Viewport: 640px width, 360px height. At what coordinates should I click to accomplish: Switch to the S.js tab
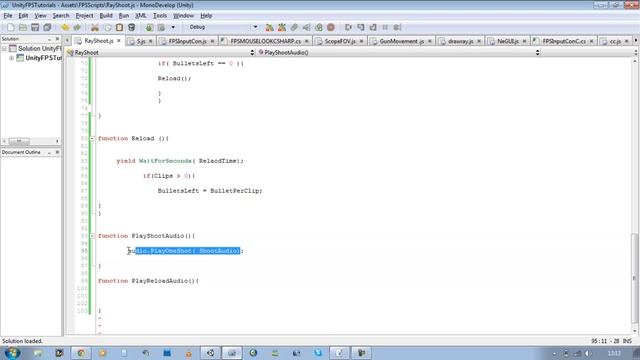141,41
